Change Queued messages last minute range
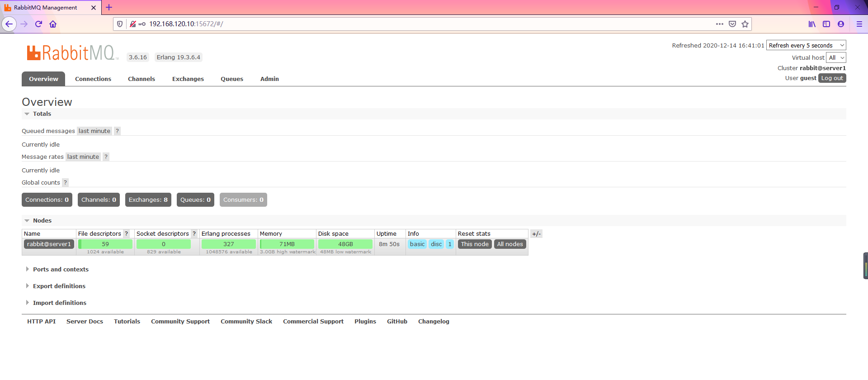Image resolution: width=868 pixels, height=380 pixels. (x=94, y=131)
